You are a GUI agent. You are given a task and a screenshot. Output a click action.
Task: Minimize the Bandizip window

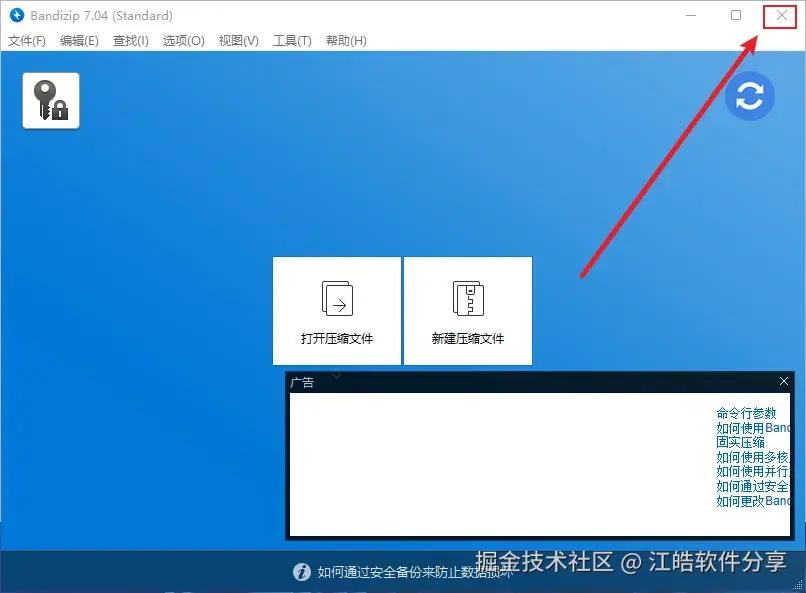[690, 16]
